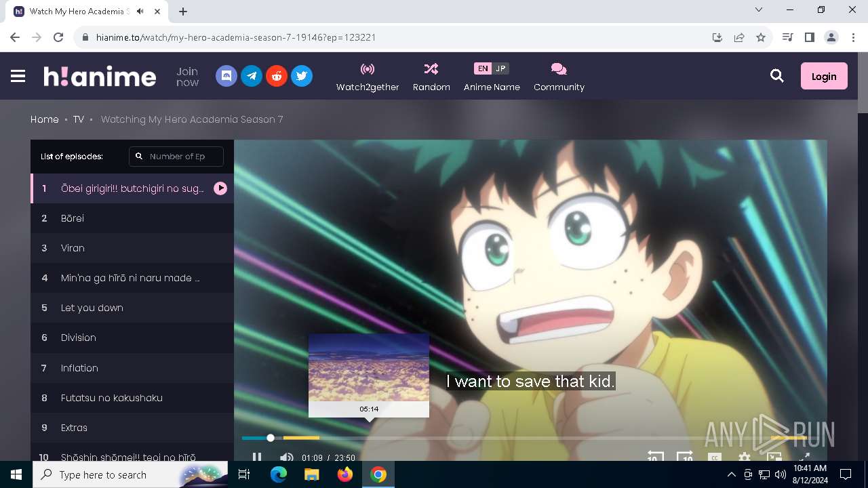868x488 pixels.
Task: Open the browser media control icon
Action: tap(787, 37)
